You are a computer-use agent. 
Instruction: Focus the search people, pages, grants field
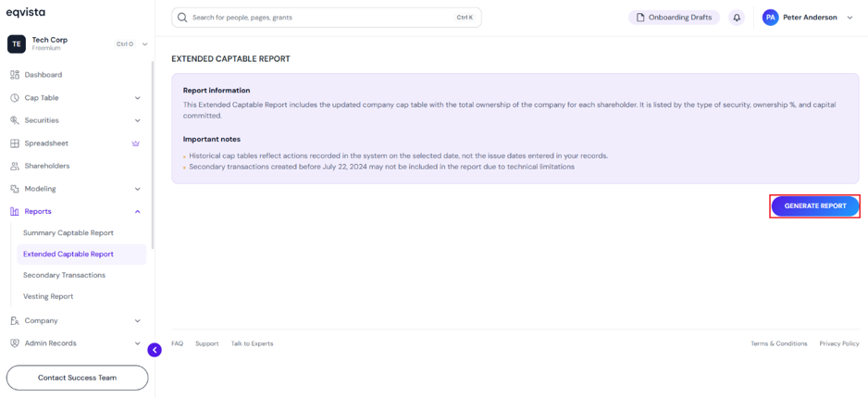[x=327, y=18]
